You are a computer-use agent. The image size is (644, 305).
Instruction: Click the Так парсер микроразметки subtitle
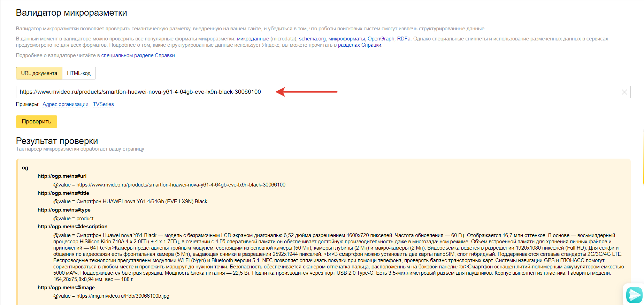click(80, 149)
